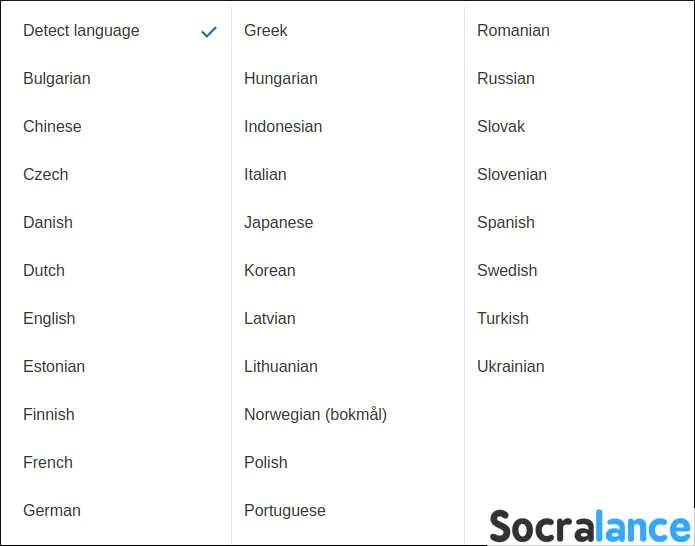This screenshot has height=546, width=695.
Task: Choose Russian as the language
Action: click(x=506, y=79)
